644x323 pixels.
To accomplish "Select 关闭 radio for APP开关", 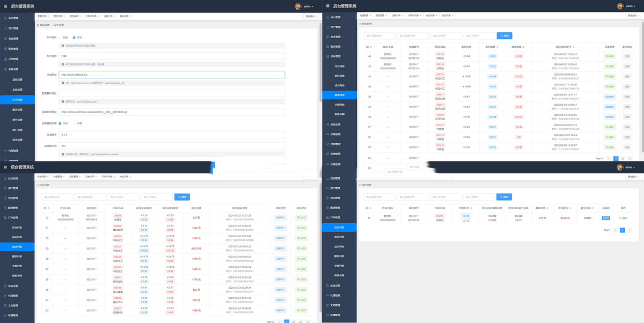I will pos(60,38).
